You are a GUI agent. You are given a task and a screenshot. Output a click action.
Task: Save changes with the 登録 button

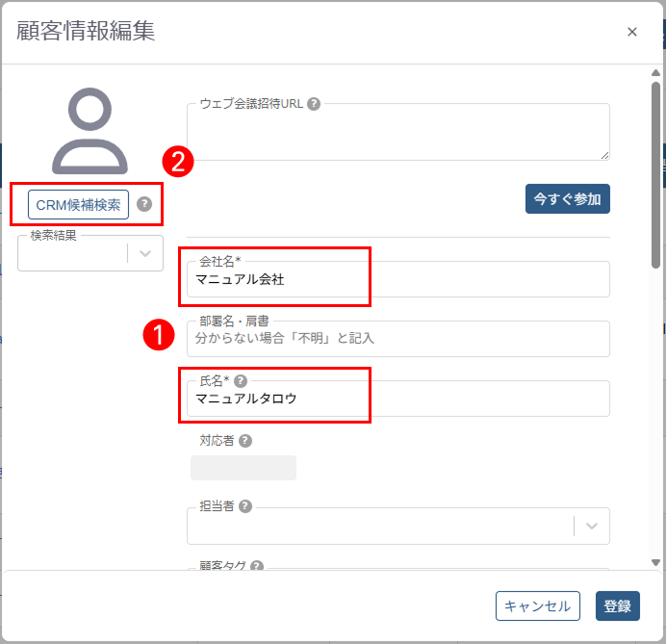[618, 606]
